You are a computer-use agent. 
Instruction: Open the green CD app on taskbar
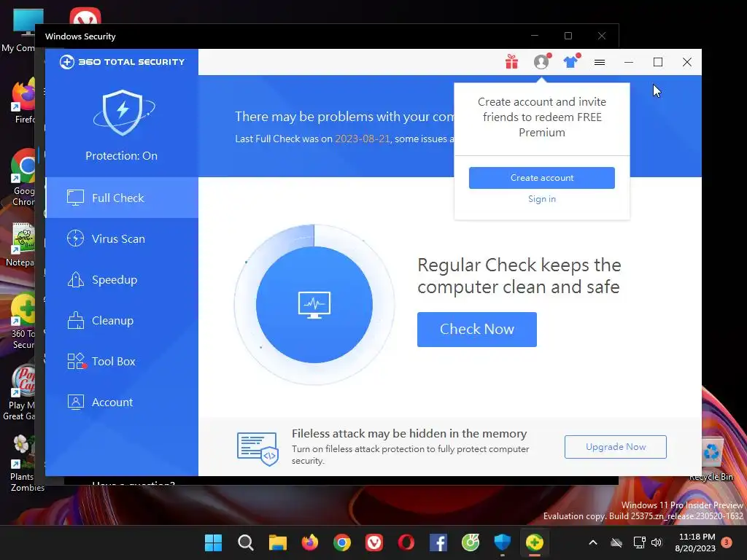click(471, 542)
